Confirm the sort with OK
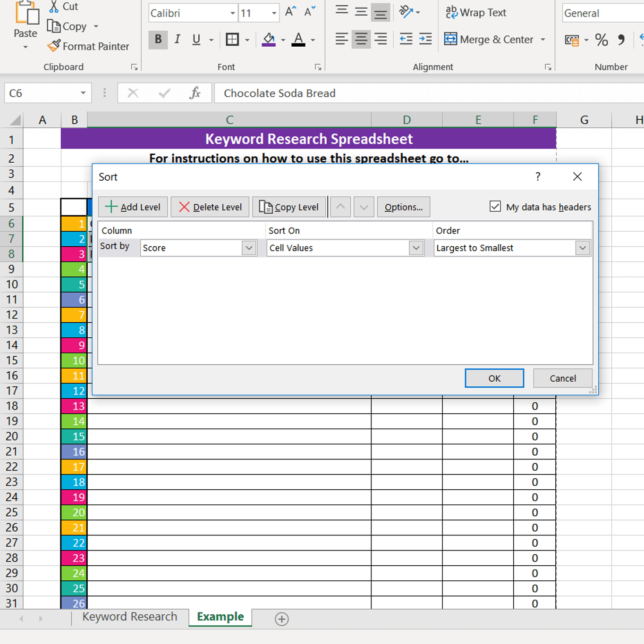The width and height of the screenshot is (644, 644). coord(494,378)
